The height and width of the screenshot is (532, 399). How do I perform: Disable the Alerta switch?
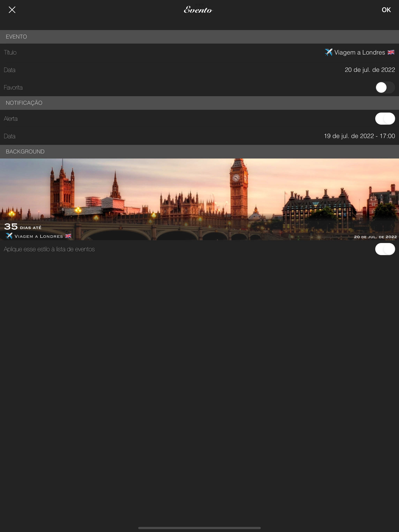click(385, 119)
